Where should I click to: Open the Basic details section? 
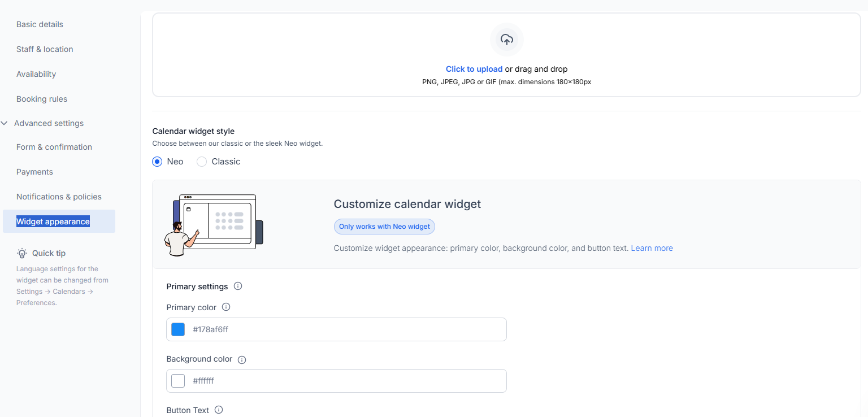click(40, 24)
